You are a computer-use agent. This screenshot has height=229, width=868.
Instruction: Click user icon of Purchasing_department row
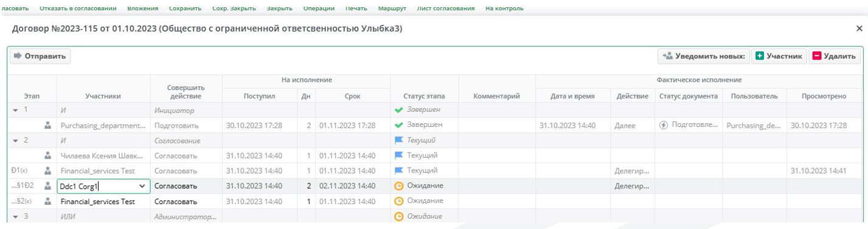(x=47, y=125)
